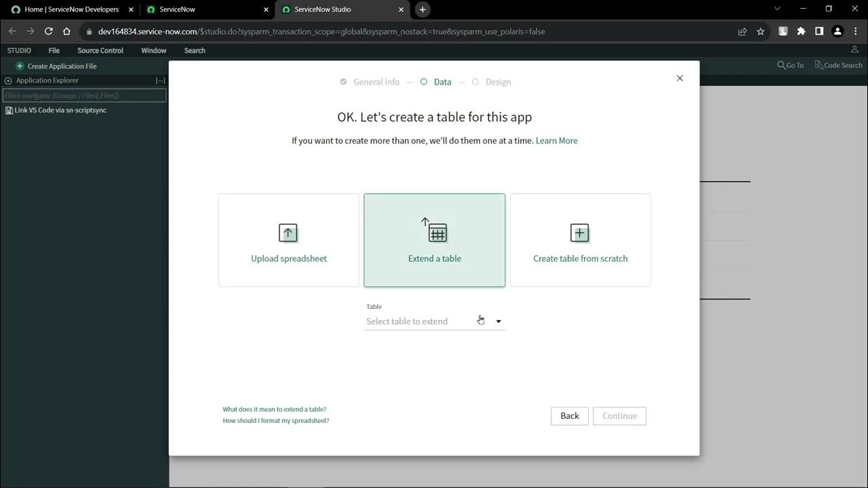Open the tab search chevron
This screenshot has width=868, height=488.
[x=778, y=9]
